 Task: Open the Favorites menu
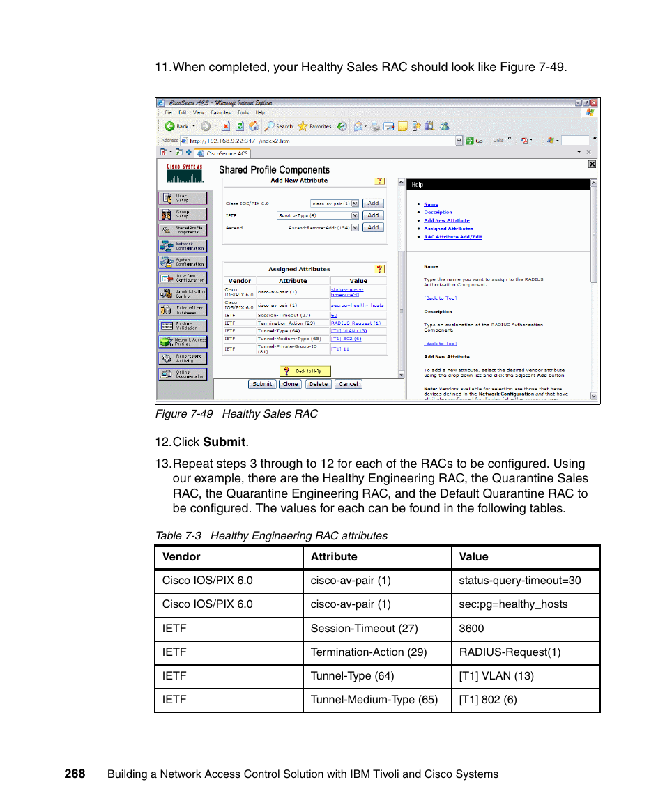(x=221, y=112)
